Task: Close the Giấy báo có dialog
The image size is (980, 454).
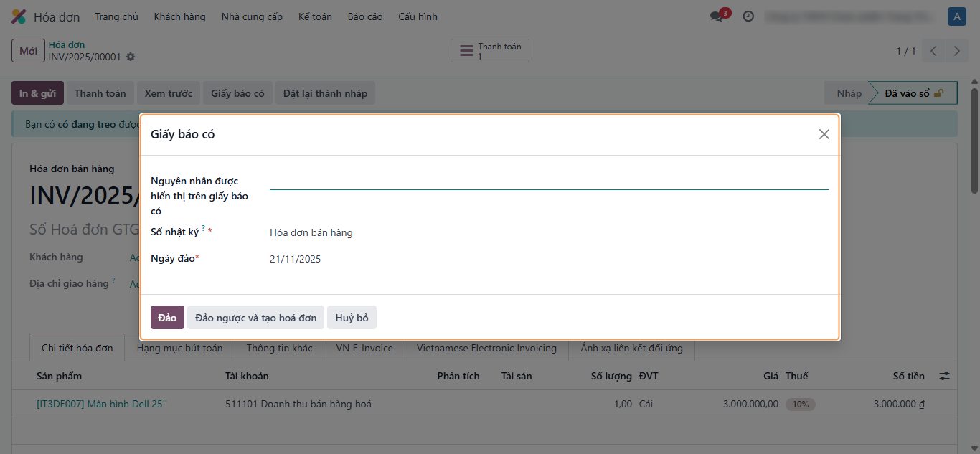Action: (x=824, y=134)
